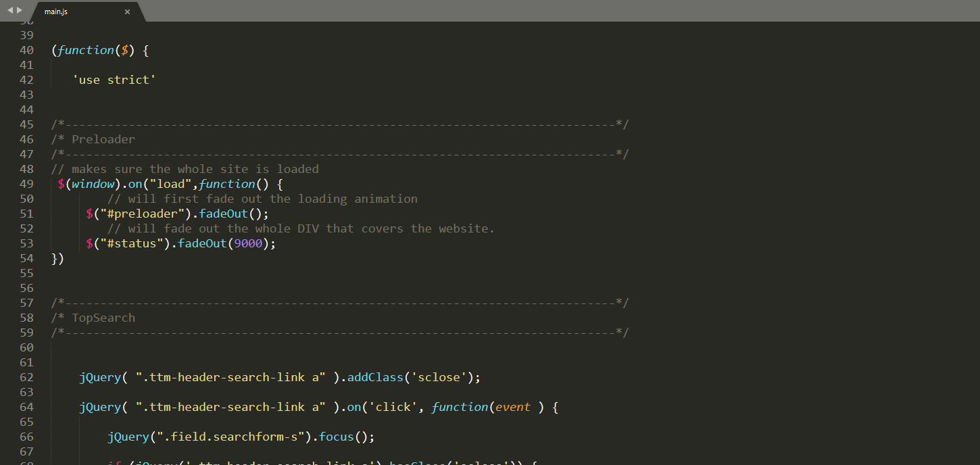Click the function keyword on line 40

pyautogui.click(x=86, y=50)
